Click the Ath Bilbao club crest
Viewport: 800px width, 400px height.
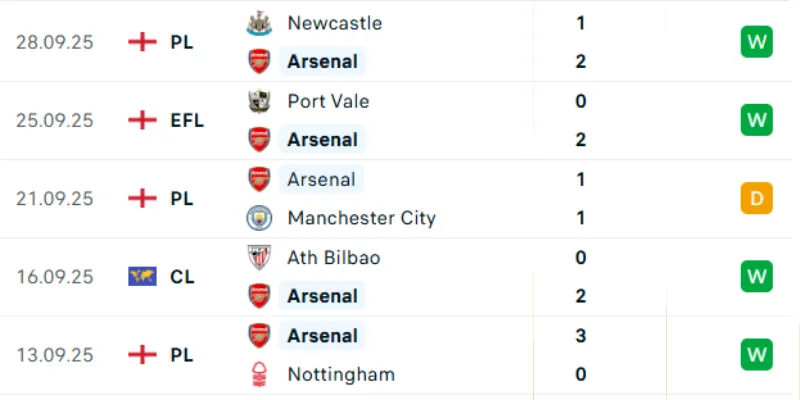(x=259, y=258)
